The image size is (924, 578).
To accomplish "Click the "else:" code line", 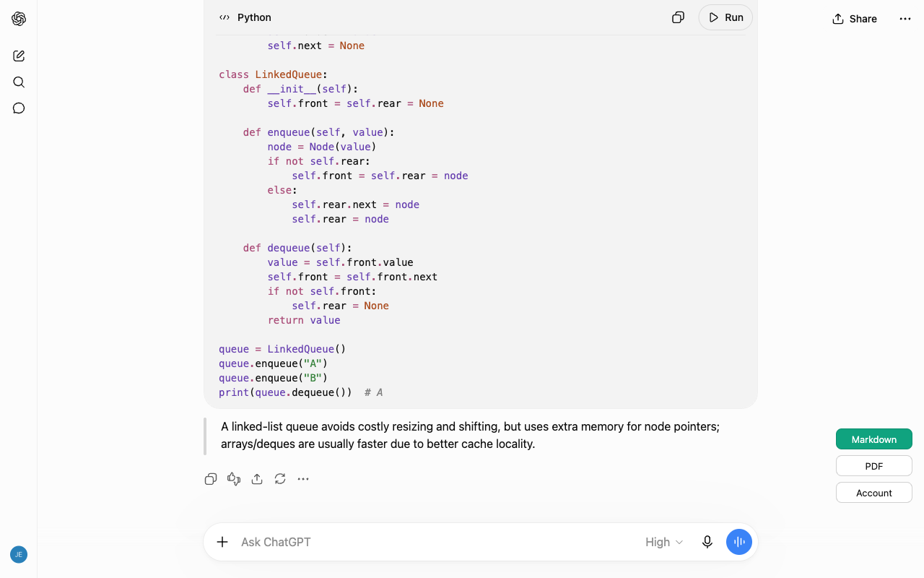I will click(x=283, y=190).
